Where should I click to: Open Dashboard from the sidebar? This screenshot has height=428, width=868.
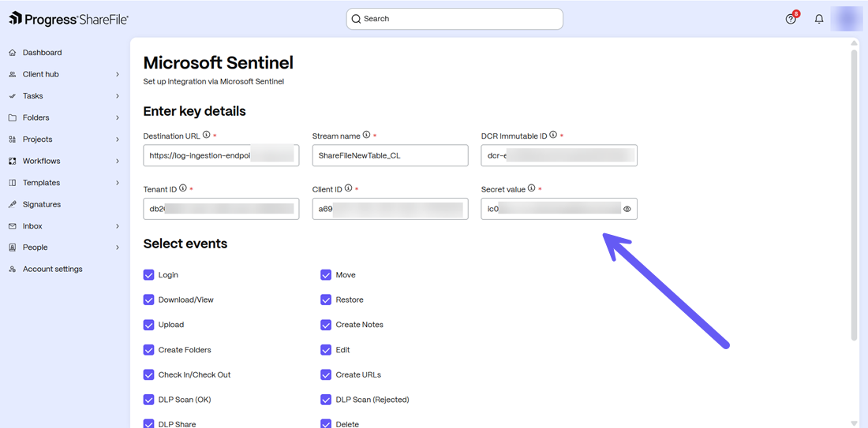[42, 53]
